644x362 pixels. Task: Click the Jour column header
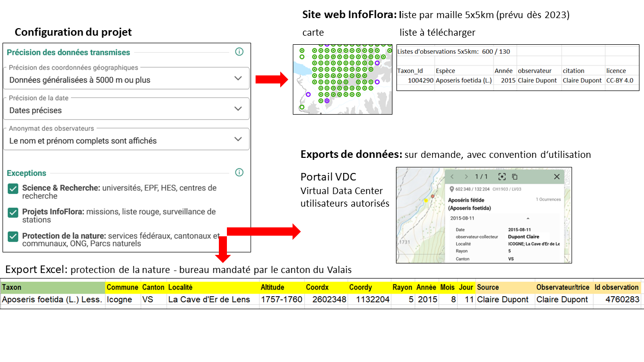tap(466, 288)
